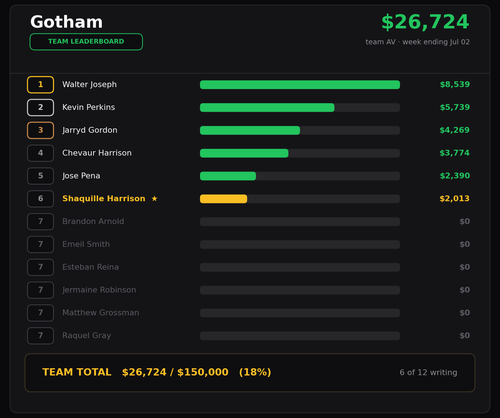Click Kevin Perkins' progress bar
Screen dimensions: 500x418
(x=300, y=107)
